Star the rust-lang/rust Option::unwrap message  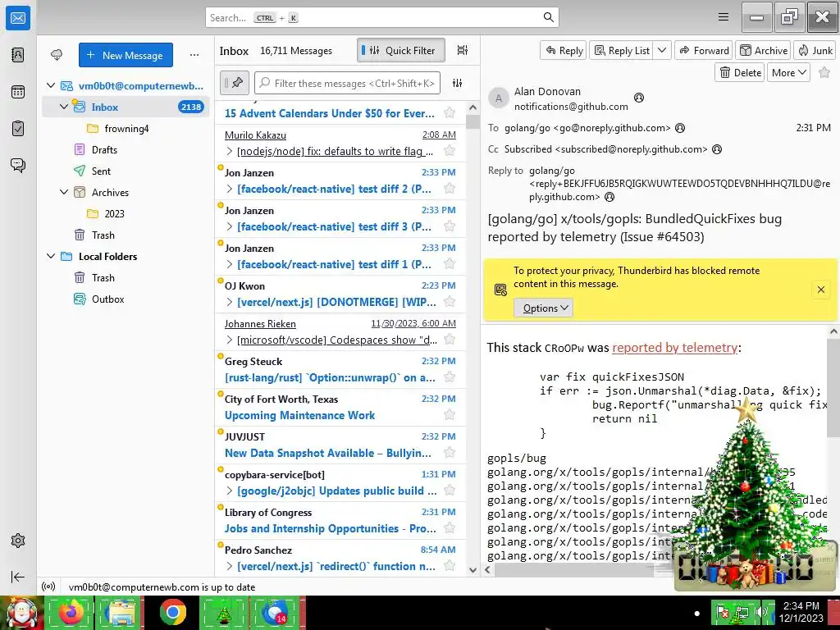click(450, 377)
